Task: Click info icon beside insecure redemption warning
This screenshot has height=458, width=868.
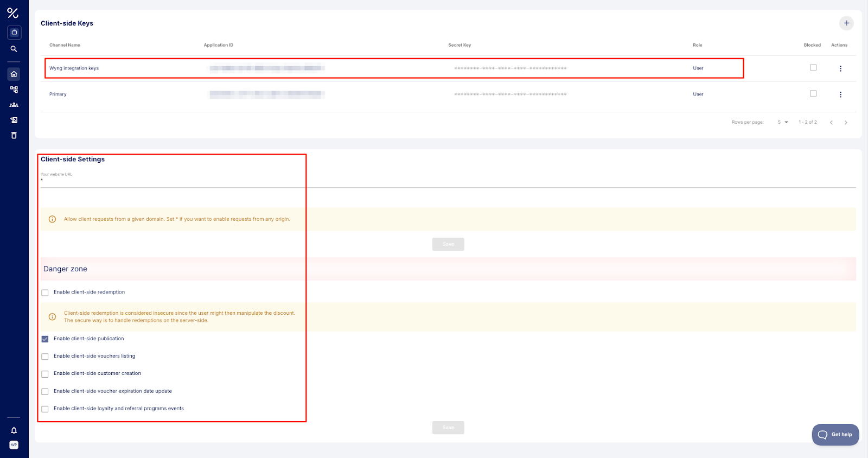Action: coord(53,317)
